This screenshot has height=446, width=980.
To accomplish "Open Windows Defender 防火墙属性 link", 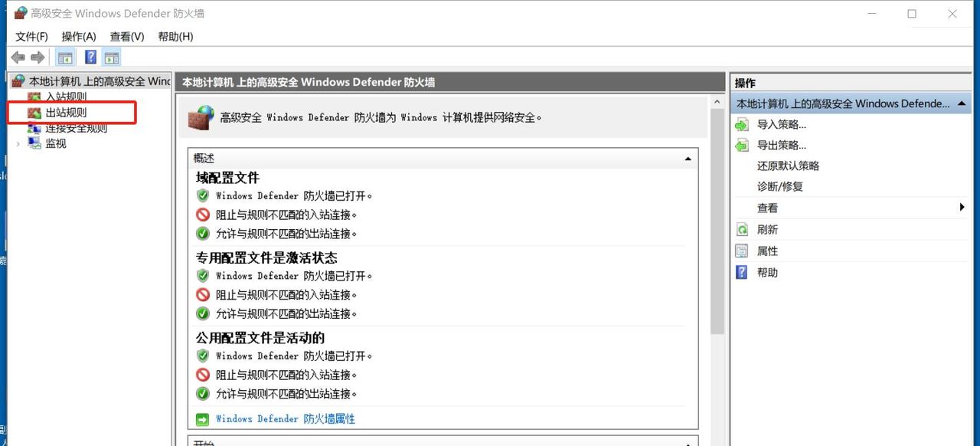I will point(286,419).
